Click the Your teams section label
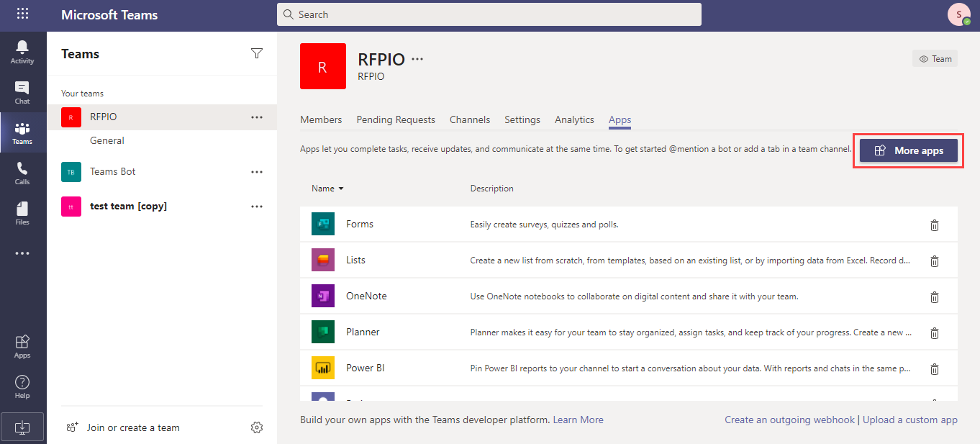Viewport: 980px width, 444px height. click(82, 94)
